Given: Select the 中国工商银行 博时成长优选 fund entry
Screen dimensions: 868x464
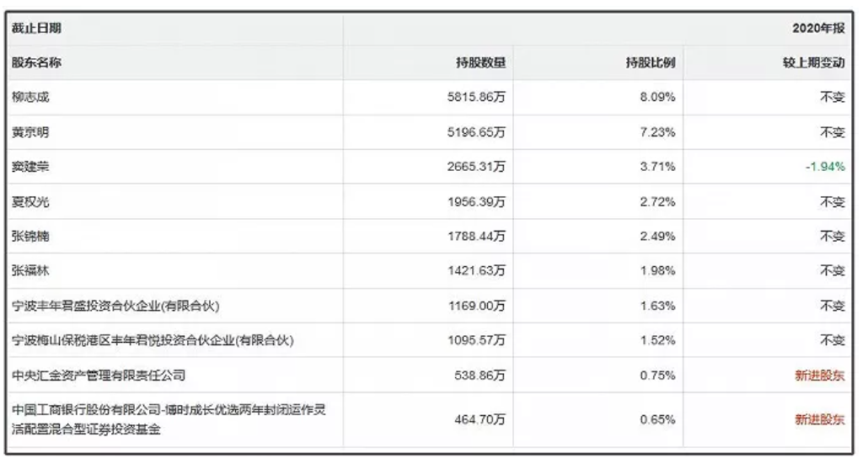Looking at the screenshot, I should click(x=169, y=419).
